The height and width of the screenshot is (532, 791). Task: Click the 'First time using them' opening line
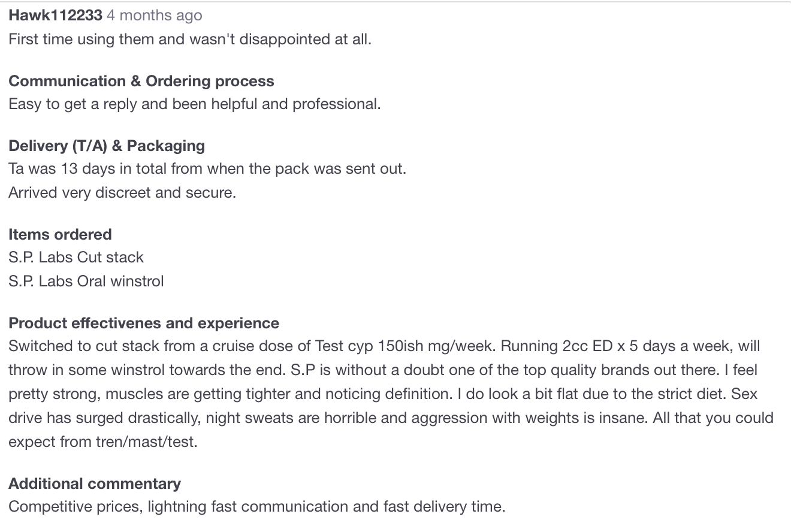pyautogui.click(x=190, y=40)
